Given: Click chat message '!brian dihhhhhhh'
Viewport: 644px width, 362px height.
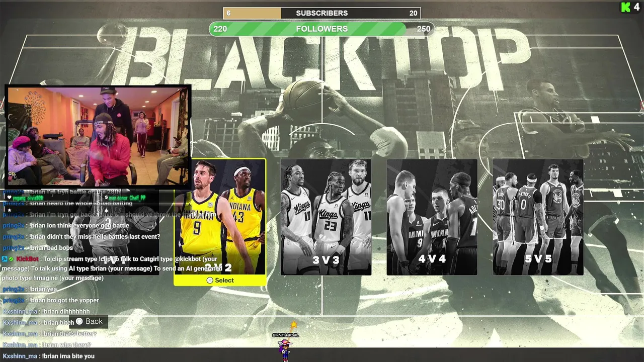Looking at the screenshot, I should 66,312.
